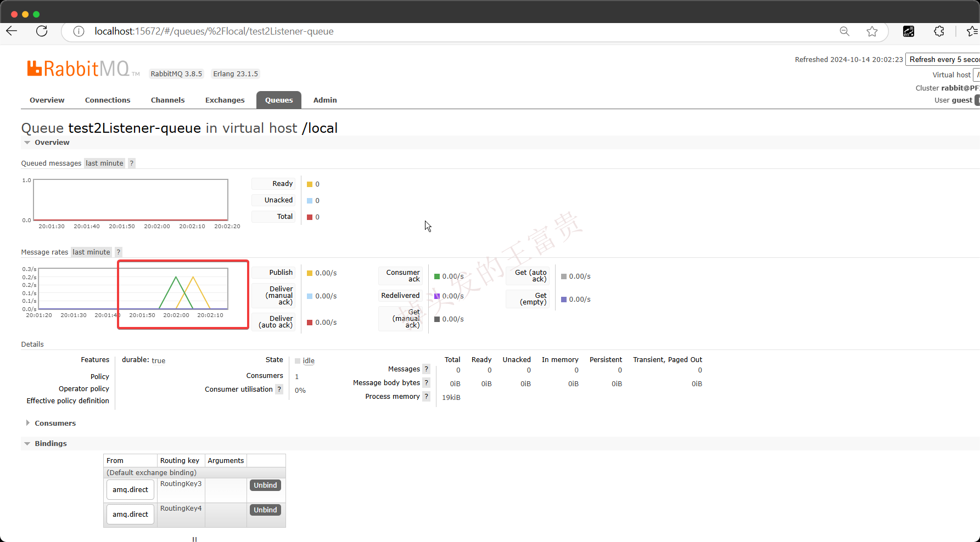
Task: Click the browser back arrow
Action: pos(12,31)
